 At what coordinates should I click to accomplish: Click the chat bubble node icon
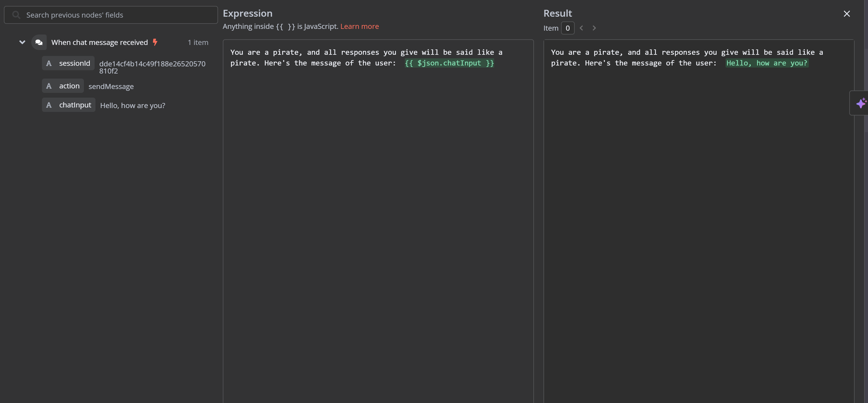(39, 42)
